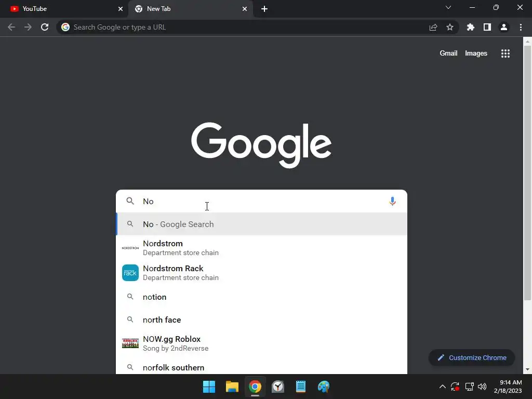Screen dimensions: 532x399
Task: Select the norfolk southern suggestion
Action: click(x=261, y=367)
